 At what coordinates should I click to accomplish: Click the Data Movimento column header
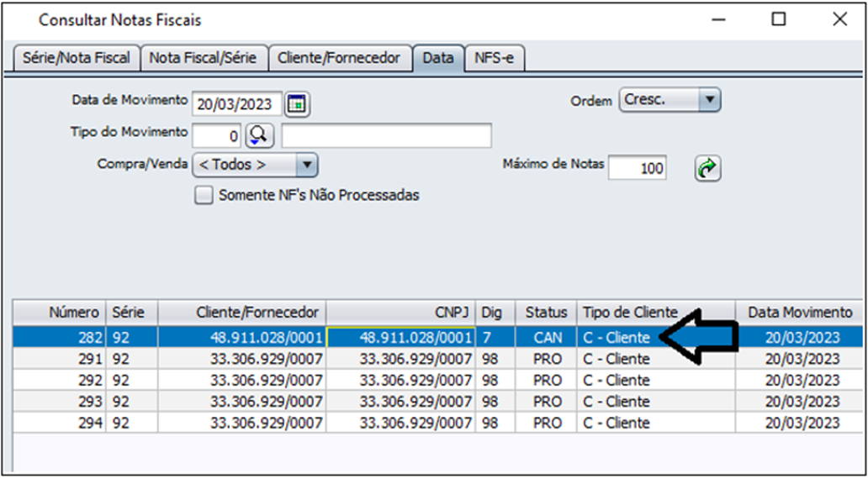pyautogui.click(x=799, y=312)
